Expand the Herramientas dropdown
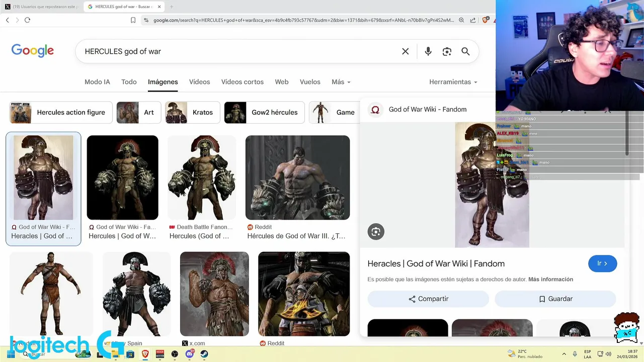644x362 pixels. (453, 82)
